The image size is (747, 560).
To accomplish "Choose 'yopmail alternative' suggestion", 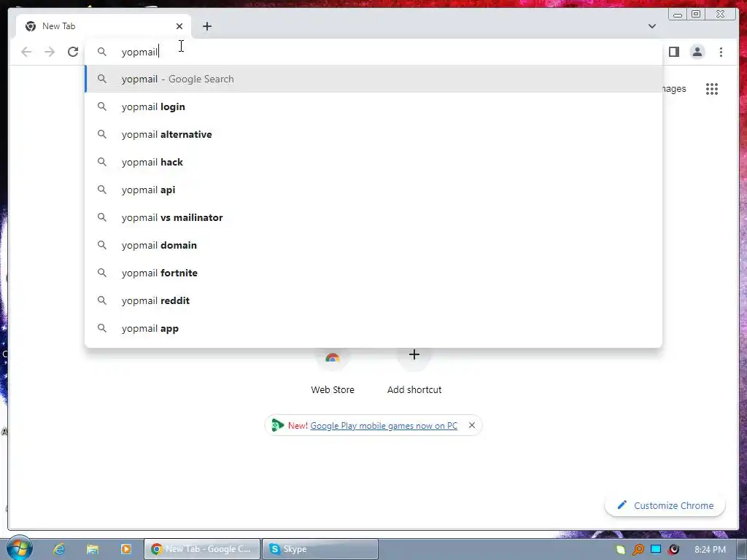I will (373, 134).
